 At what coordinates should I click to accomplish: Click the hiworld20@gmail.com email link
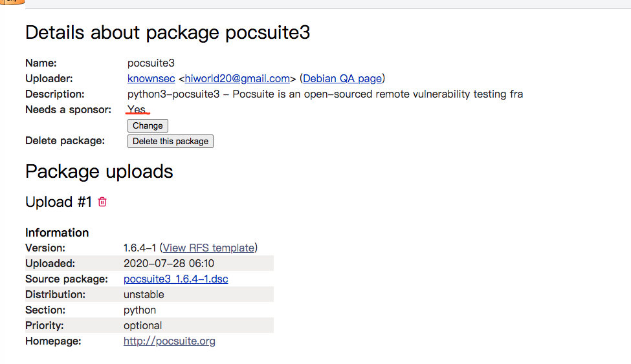(237, 78)
